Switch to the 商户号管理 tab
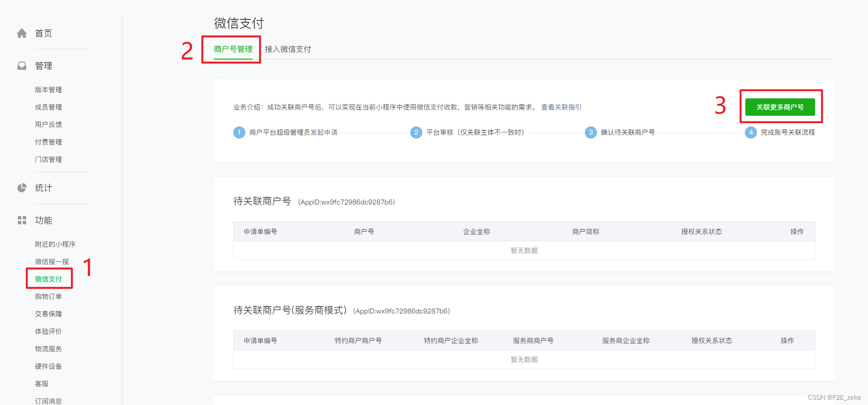 pyautogui.click(x=233, y=49)
